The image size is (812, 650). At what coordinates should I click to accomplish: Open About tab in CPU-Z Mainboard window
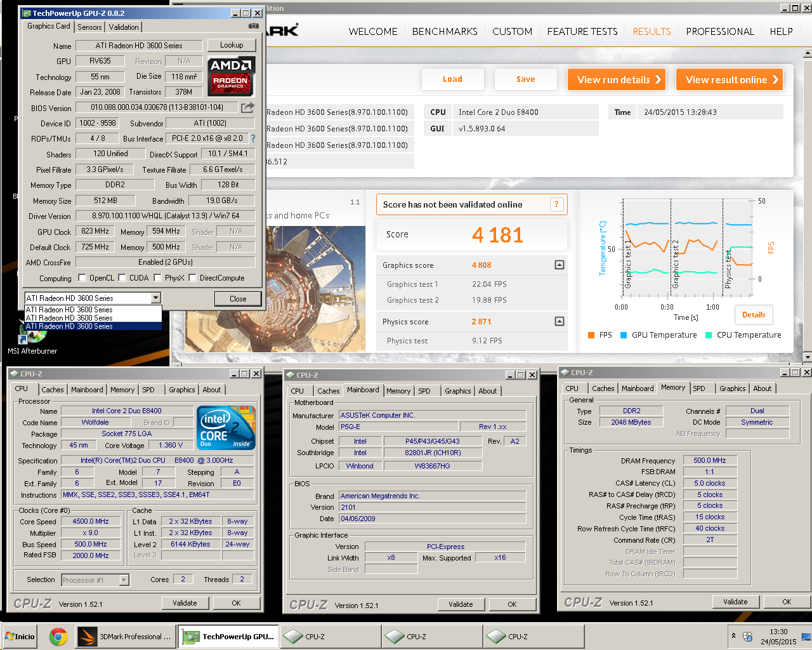[488, 391]
